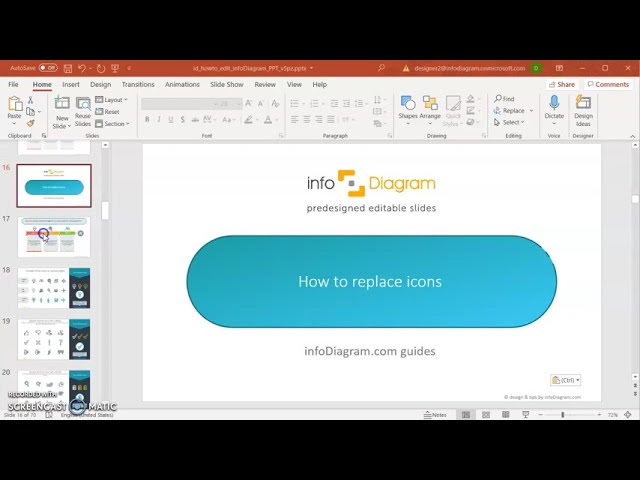The height and width of the screenshot is (480, 640).
Task: Switch to the Insert tab
Action: [x=71, y=84]
